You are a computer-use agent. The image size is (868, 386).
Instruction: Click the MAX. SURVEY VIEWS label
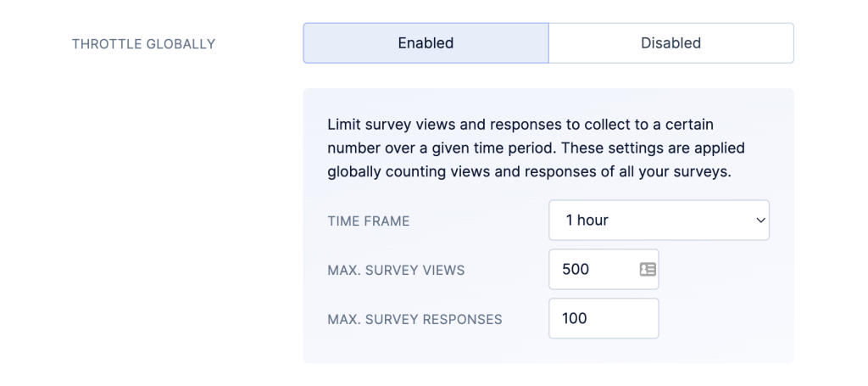[x=396, y=271]
